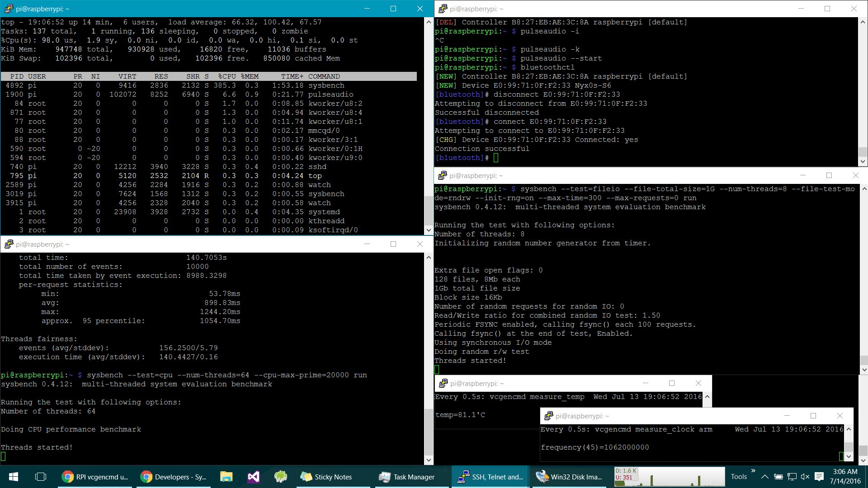Click the 'Block size 16Kb' line in fileio window

[468, 297]
